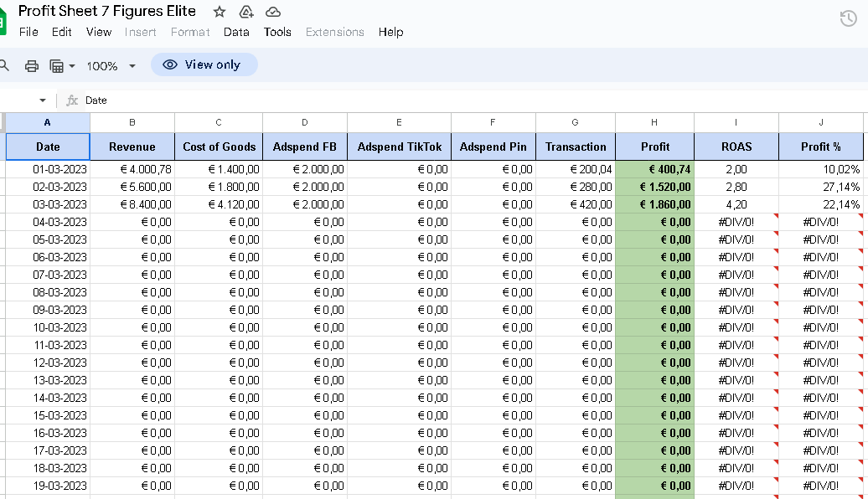
Task: Expand the 100% zoom dropdown
Action: pos(132,65)
